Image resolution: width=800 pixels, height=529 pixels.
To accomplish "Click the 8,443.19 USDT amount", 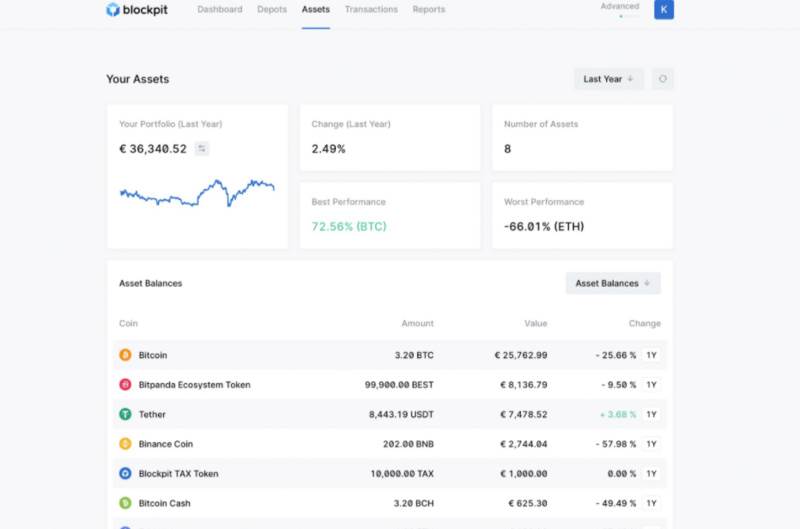I will click(401, 414).
